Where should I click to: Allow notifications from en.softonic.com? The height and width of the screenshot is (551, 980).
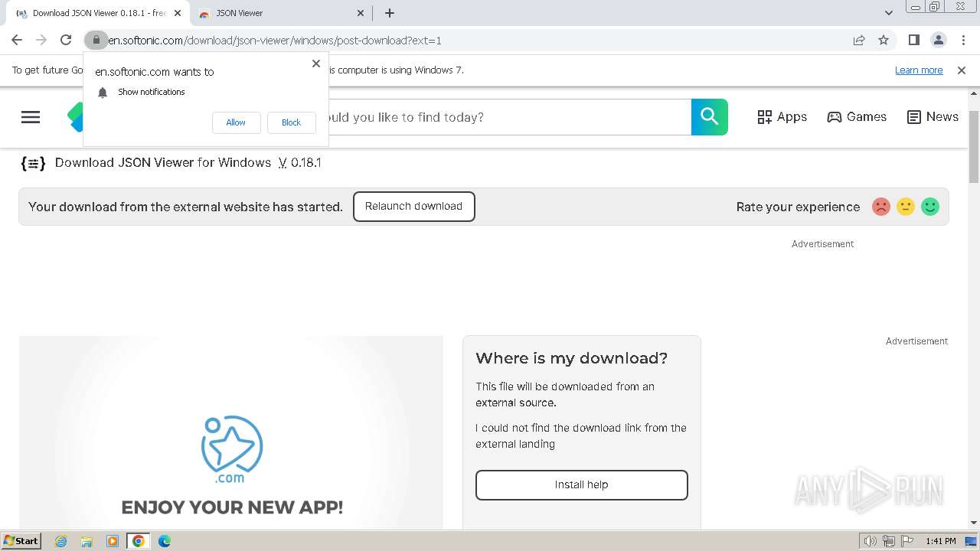coord(236,122)
